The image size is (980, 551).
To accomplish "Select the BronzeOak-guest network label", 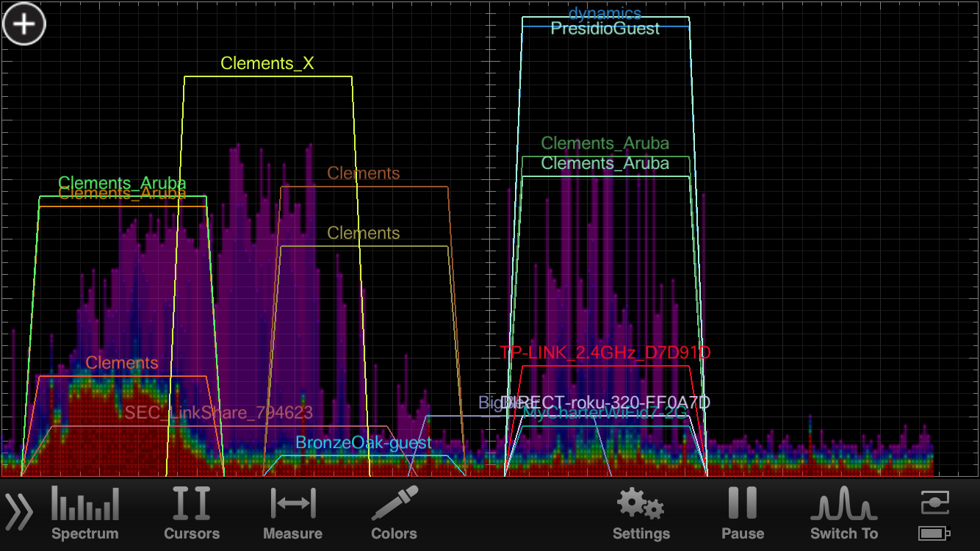I will 364,443.
